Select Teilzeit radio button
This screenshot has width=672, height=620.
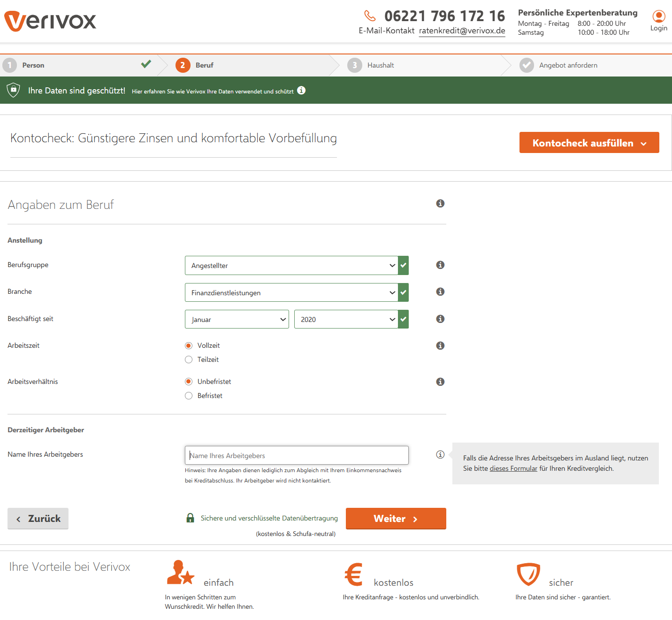[x=189, y=360]
